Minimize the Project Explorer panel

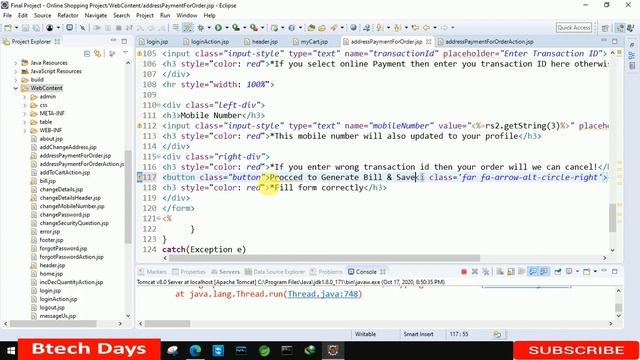(113, 41)
